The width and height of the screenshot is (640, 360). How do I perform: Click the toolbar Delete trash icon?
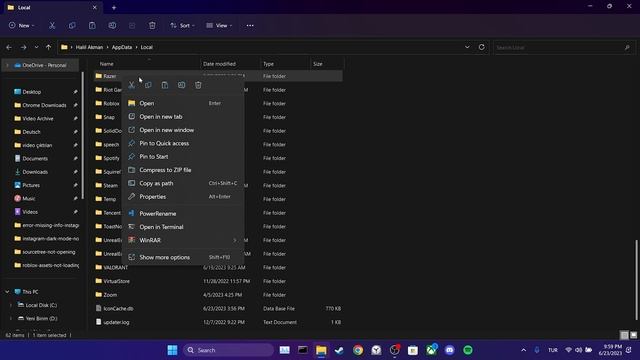coord(152,25)
